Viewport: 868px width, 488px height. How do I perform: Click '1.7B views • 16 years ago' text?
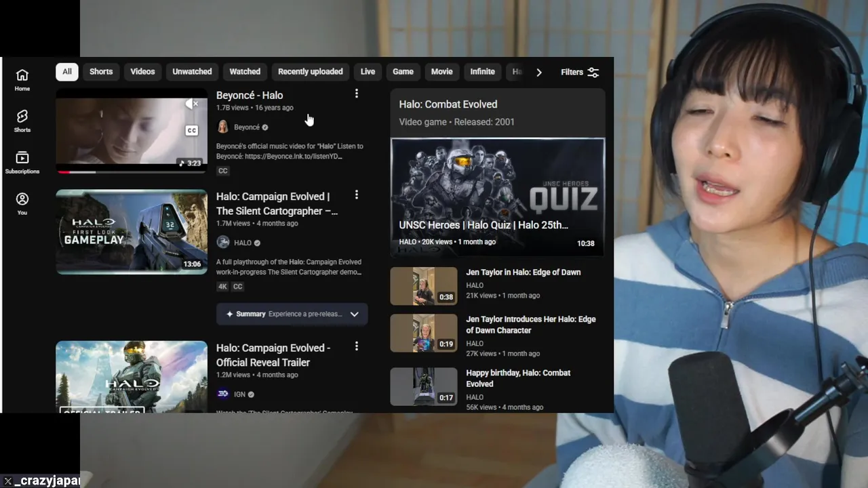point(255,108)
